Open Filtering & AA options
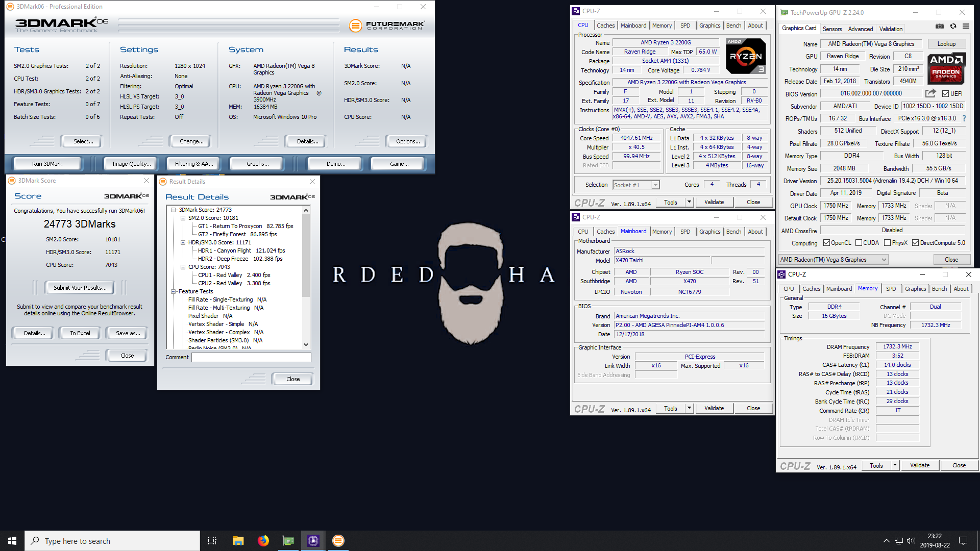Screen dimensions: 980x551 click(x=194, y=164)
